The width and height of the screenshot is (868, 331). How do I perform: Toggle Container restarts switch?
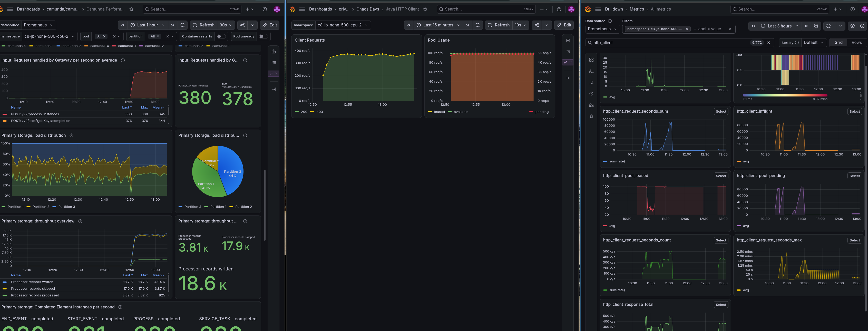[x=221, y=36]
